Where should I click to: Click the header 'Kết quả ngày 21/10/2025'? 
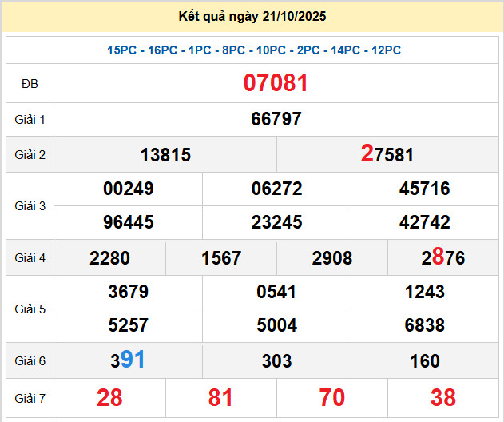pos(252,16)
